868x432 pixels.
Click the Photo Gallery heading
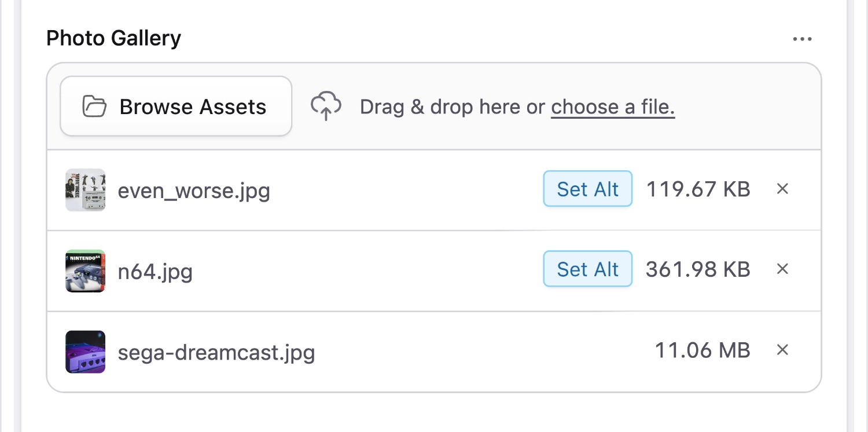(113, 38)
